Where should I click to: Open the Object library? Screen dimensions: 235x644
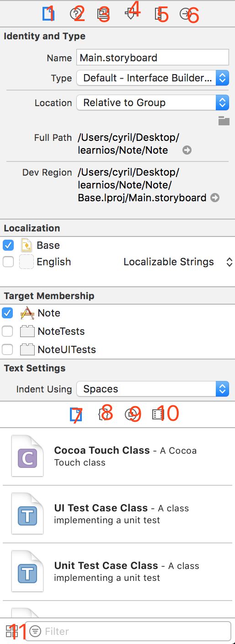point(130,414)
